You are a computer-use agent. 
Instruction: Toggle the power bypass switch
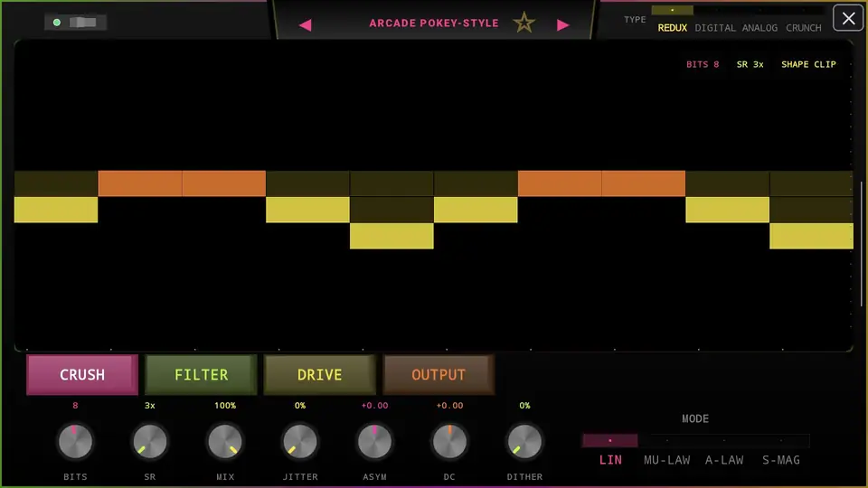tap(76, 22)
